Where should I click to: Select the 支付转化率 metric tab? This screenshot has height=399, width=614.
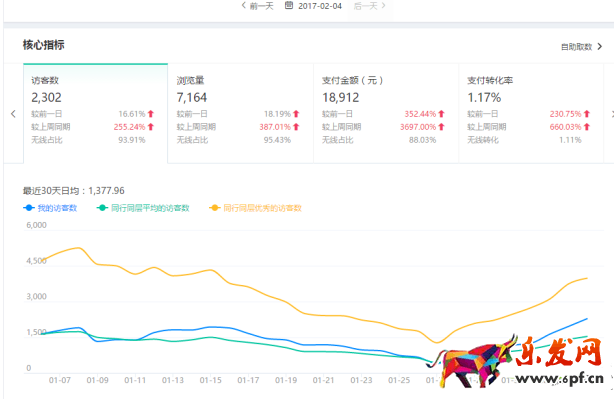coord(531,113)
